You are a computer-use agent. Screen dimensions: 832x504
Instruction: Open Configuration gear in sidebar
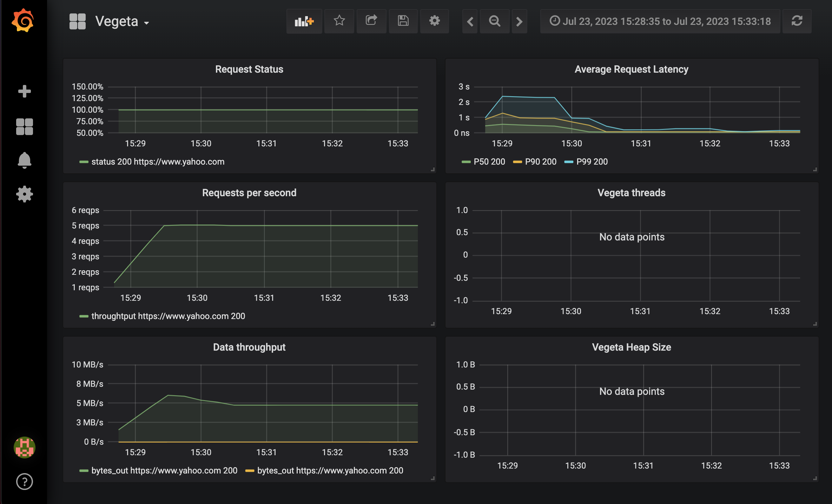(24, 194)
